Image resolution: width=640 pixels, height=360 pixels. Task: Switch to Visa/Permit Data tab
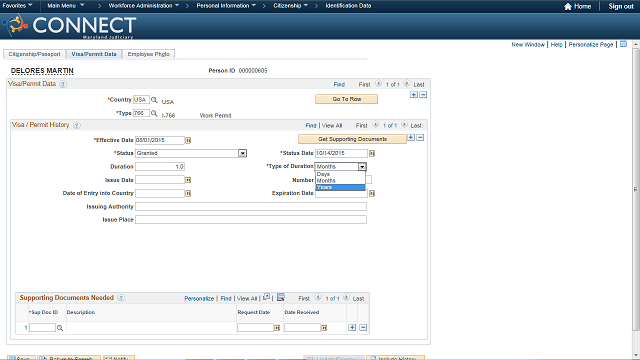point(94,54)
